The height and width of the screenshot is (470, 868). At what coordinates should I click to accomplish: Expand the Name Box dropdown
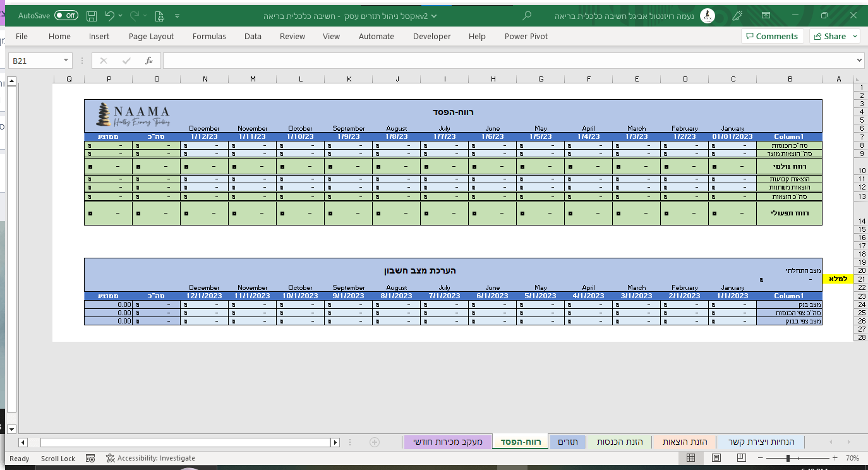tap(66, 61)
